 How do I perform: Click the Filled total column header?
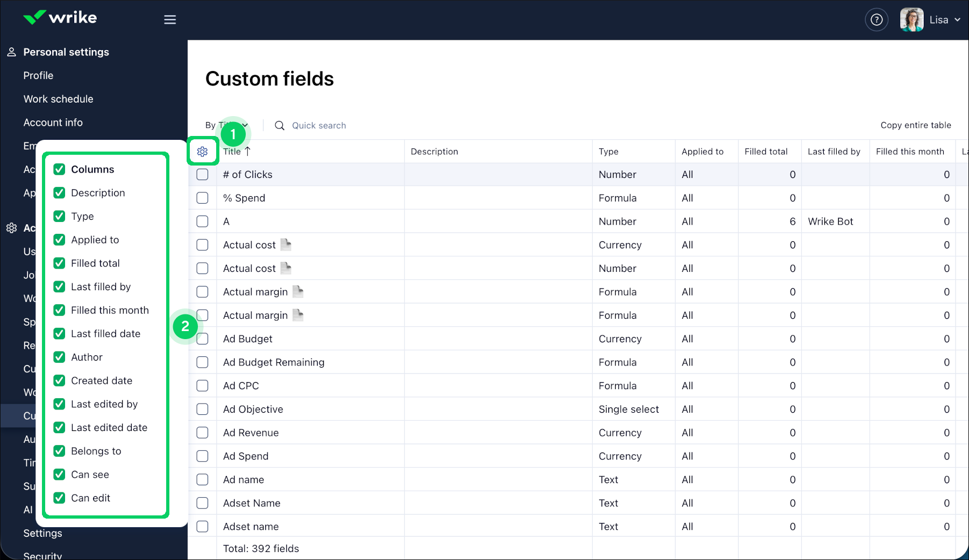pos(766,152)
